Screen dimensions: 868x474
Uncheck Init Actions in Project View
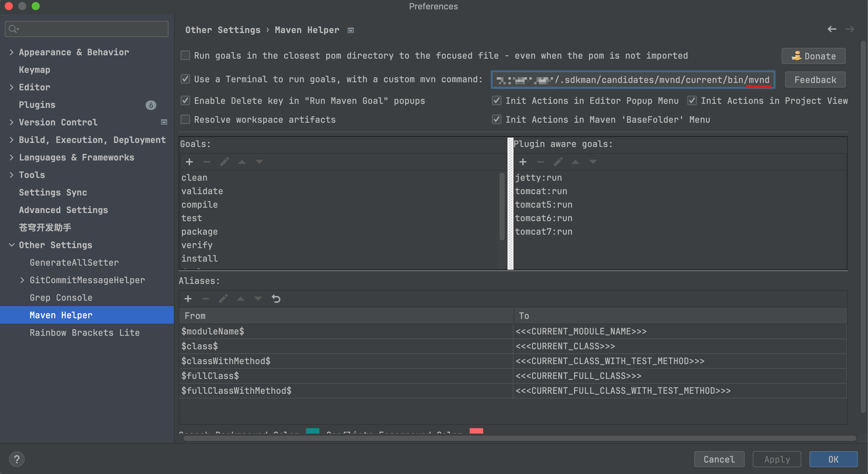[692, 100]
